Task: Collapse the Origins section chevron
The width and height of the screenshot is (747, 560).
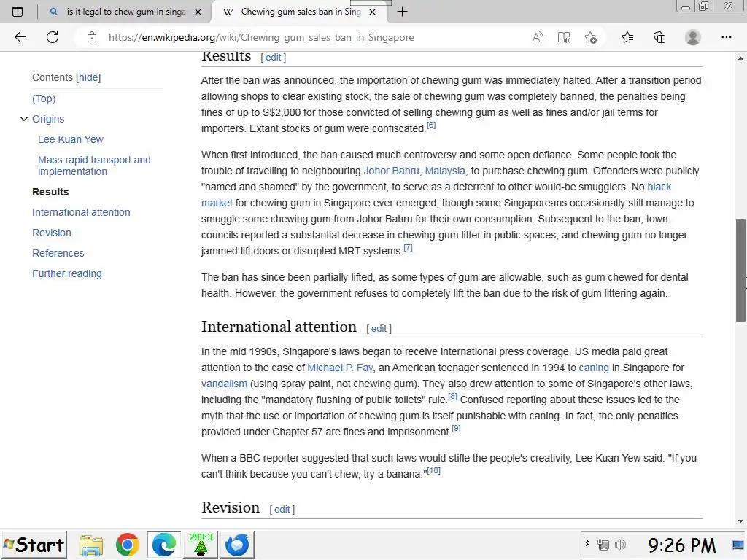Action: click(24, 119)
